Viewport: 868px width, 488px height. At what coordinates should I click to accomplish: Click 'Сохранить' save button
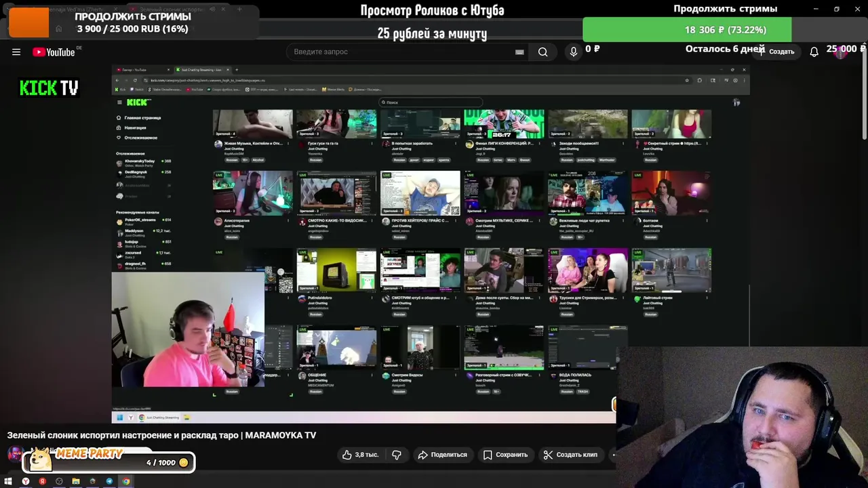tap(505, 455)
